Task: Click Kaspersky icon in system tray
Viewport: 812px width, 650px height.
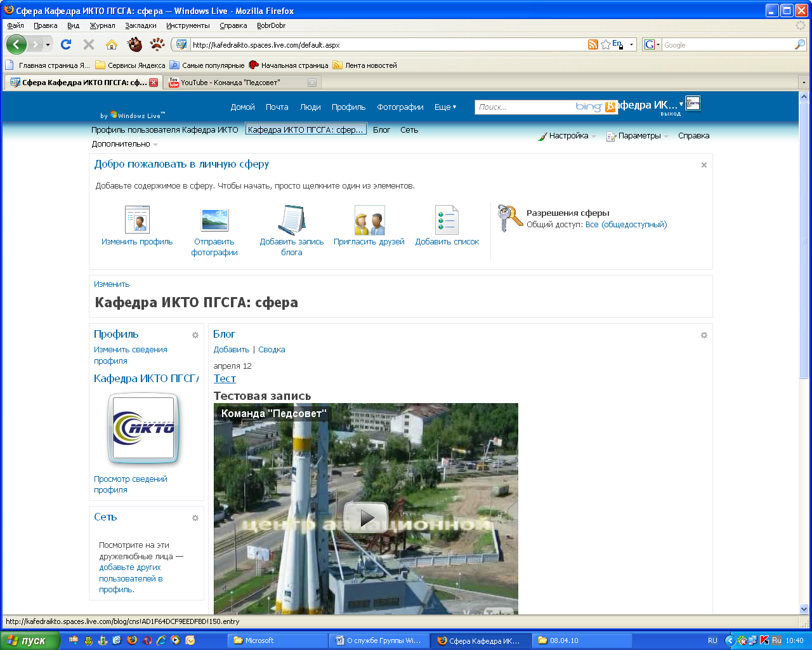Action: point(764,640)
